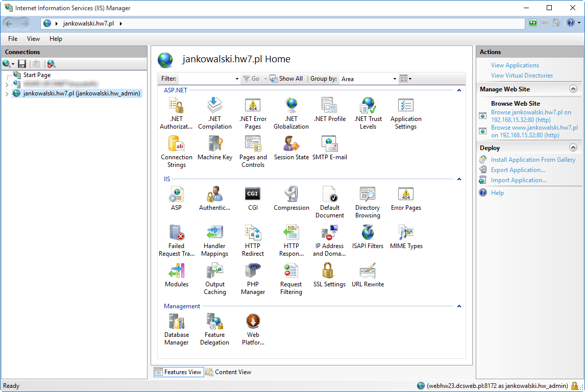585x392 pixels.
Task: Open ISAPI Filters feature
Action: click(368, 237)
